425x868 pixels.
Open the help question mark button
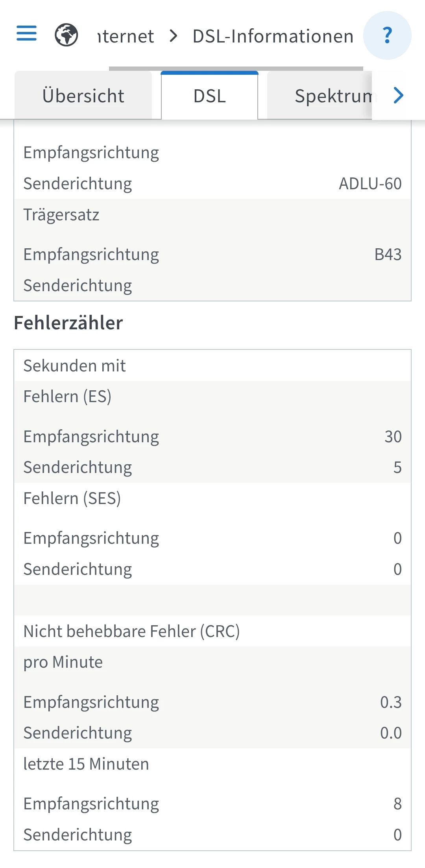click(387, 35)
